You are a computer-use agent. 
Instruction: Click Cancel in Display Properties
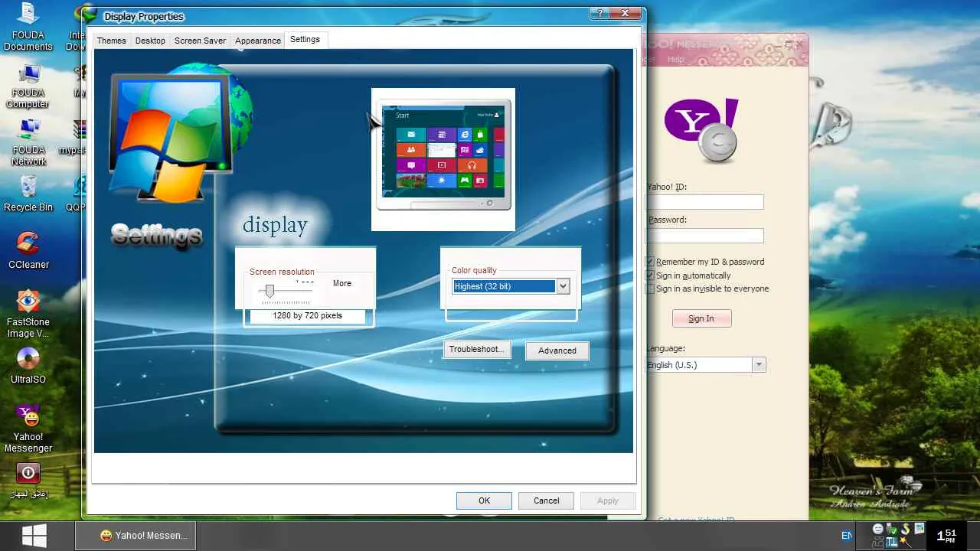[547, 500]
